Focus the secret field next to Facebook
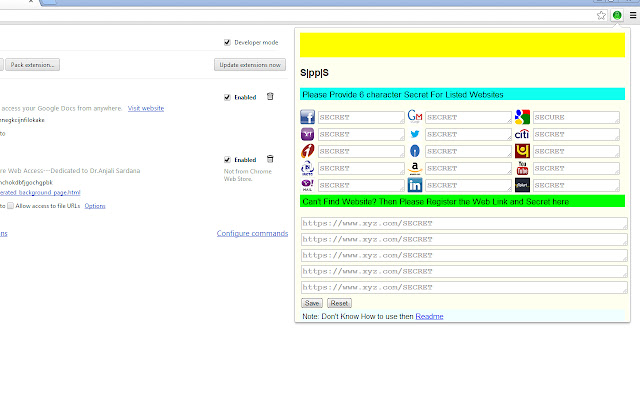 (x=361, y=117)
